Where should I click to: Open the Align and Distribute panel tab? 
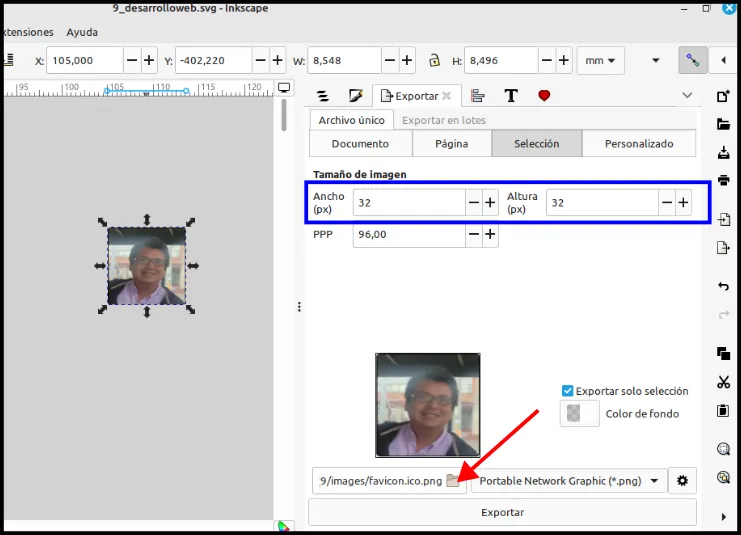pyautogui.click(x=478, y=96)
